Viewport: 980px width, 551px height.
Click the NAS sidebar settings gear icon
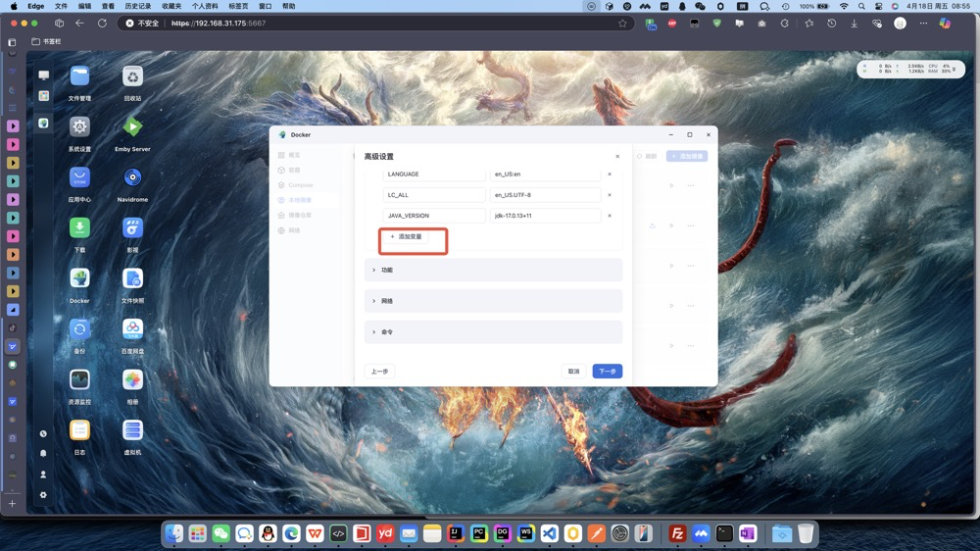pos(43,495)
